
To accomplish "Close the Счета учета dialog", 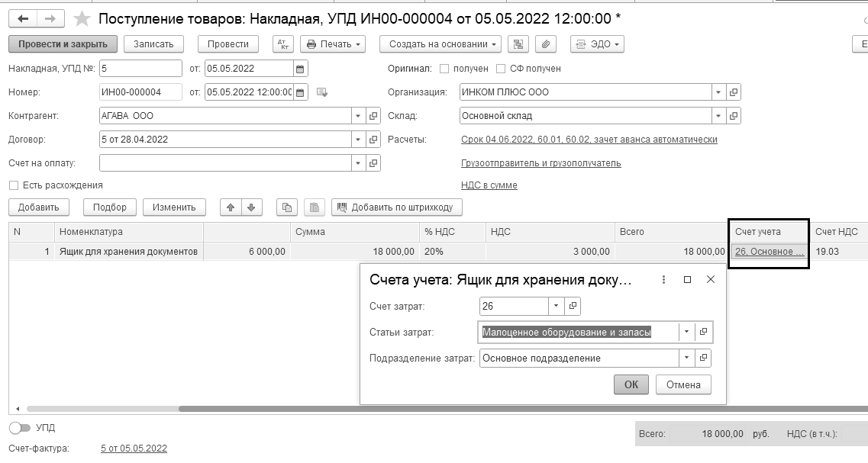I will 711,280.
